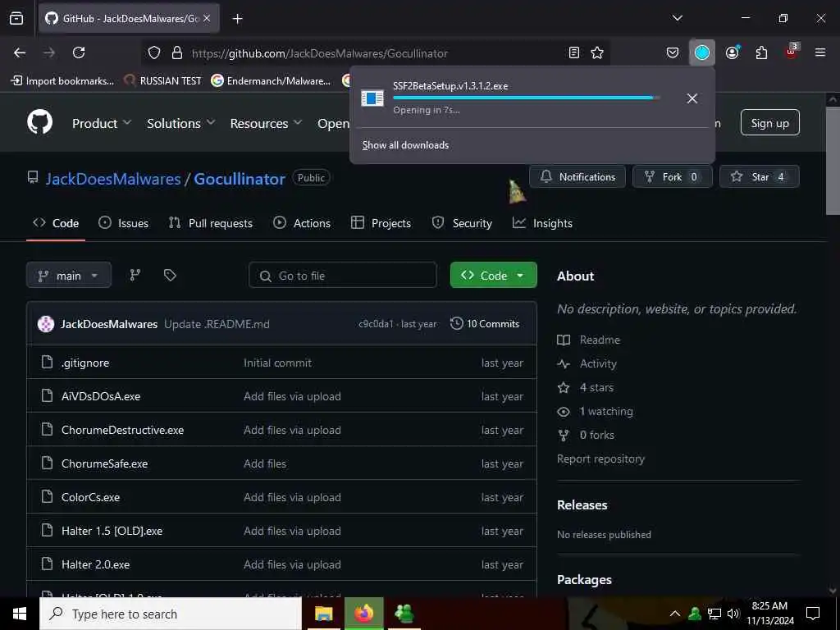This screenshot has height=630, width=840.
Task: Toggle reader view icon in address bar
Action: [573, 52]
